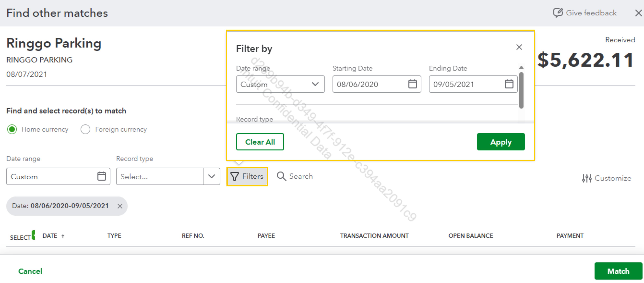
Task: Close the Find other matches dialog
Action: click(x=638, y=13)
